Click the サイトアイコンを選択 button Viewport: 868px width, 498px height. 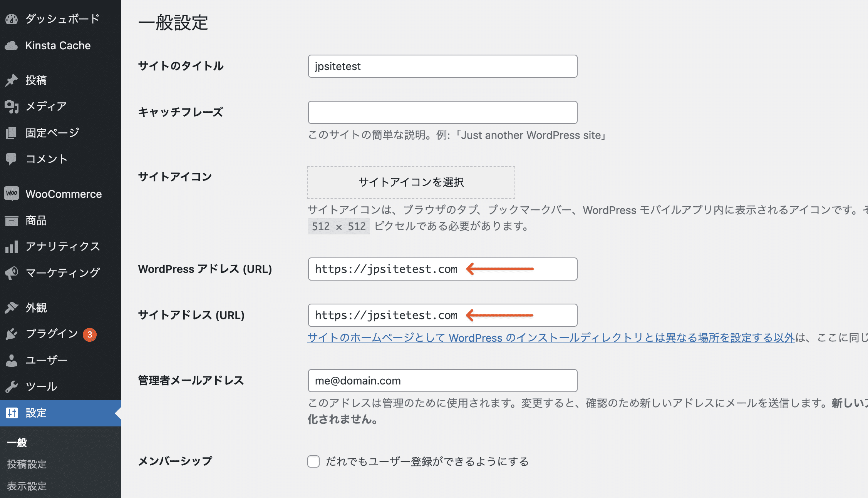tap(411, 182)
